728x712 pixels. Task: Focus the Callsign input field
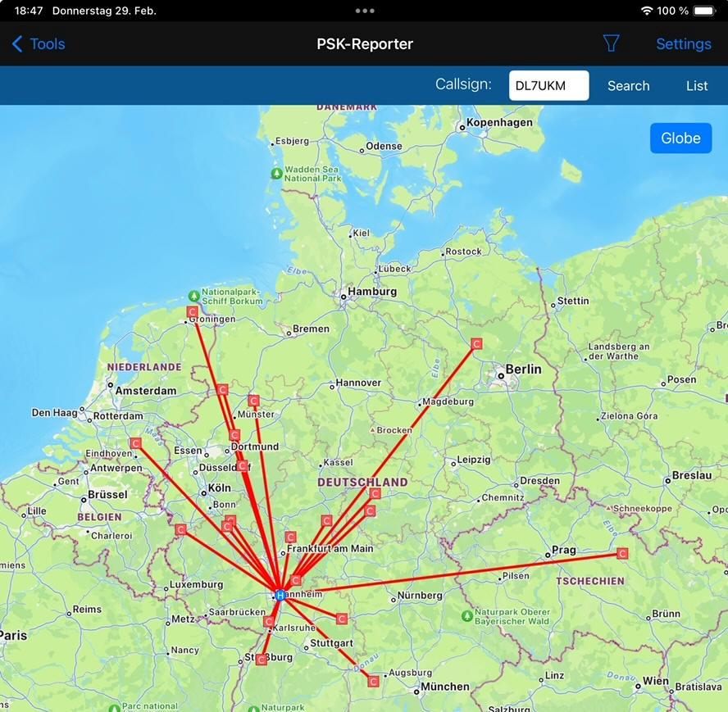(548, 85)
